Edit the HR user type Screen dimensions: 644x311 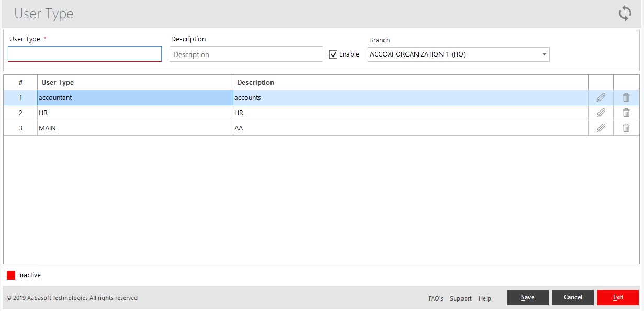pos(600,113)
